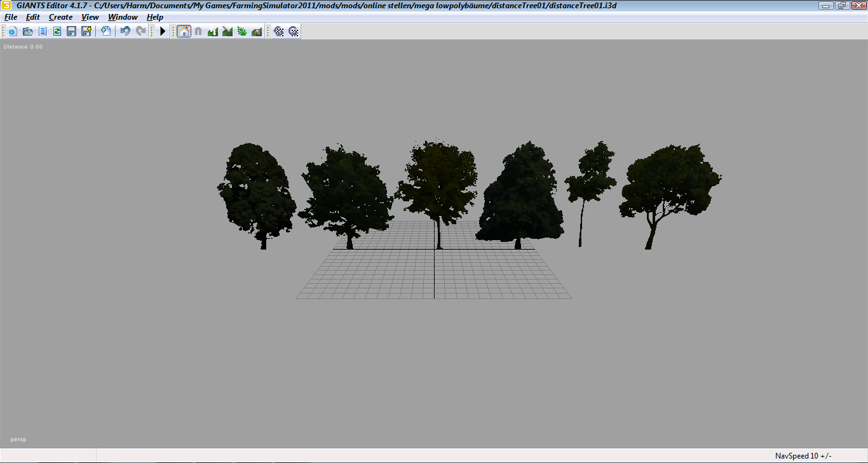Save the scene with the floppy disk icon
The image size is (868, 463).
click(x=72, y=31)
